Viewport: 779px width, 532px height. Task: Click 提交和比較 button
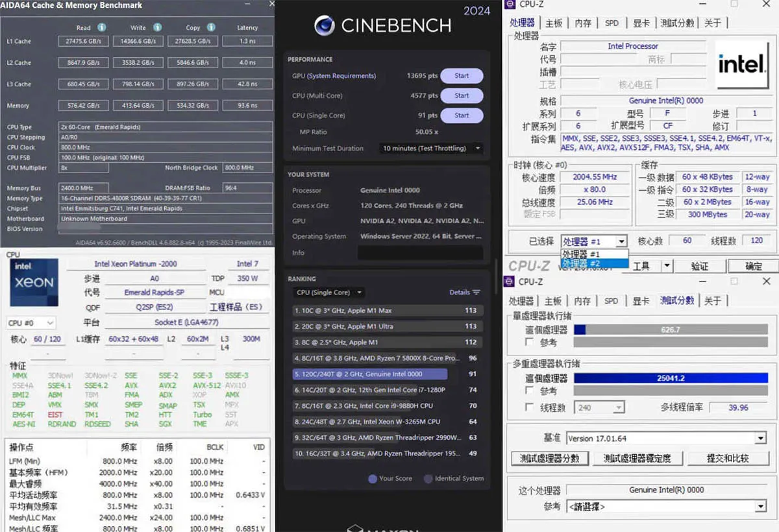pyautogui.click(x=728, y=459)
